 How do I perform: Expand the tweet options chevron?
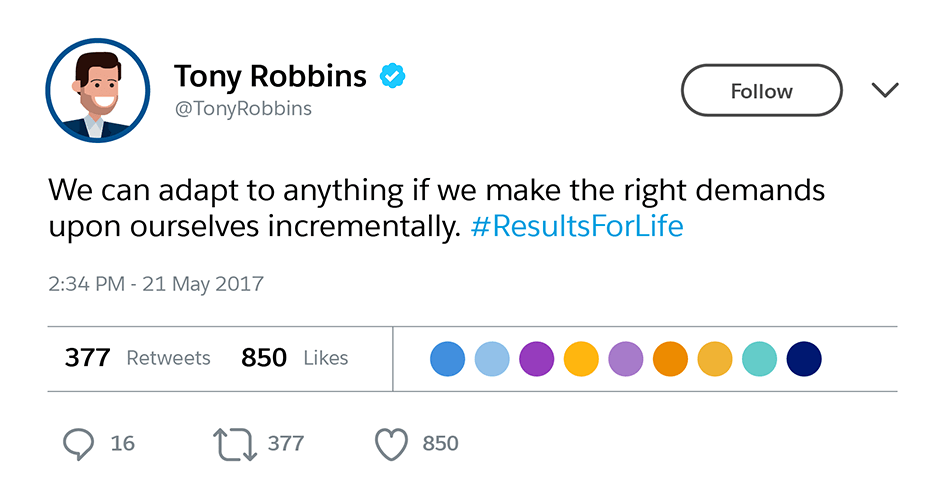pos(885,91)
